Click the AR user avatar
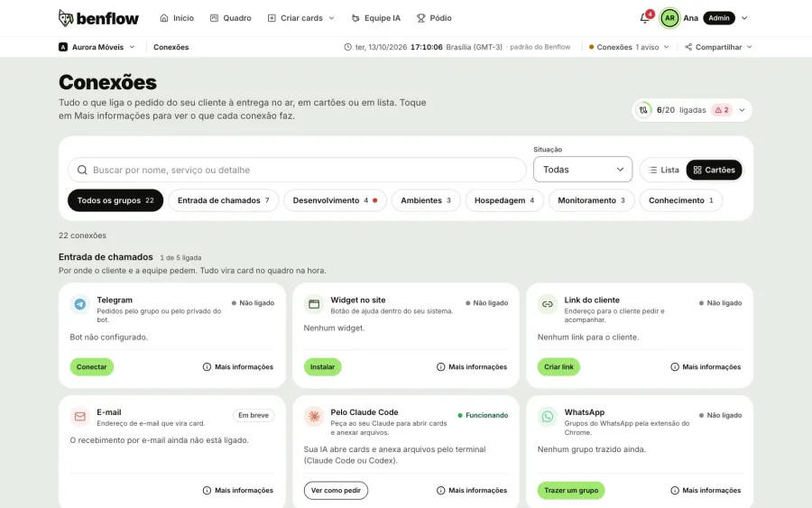 click(669, 18)
